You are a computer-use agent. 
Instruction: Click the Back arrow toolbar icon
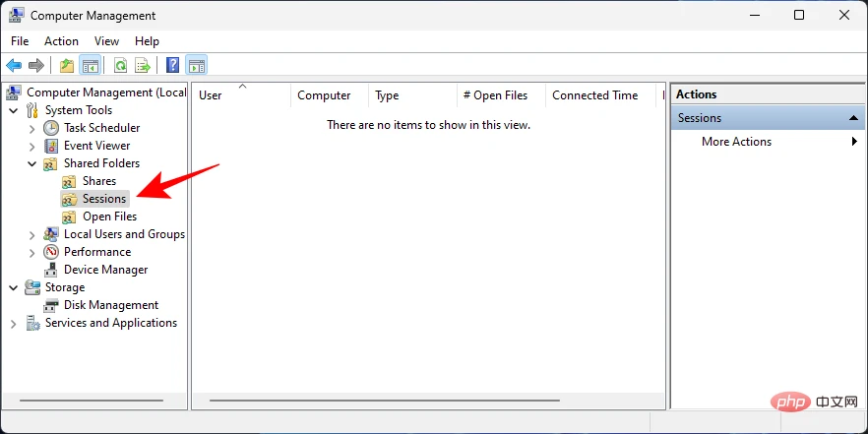point(14,66)
